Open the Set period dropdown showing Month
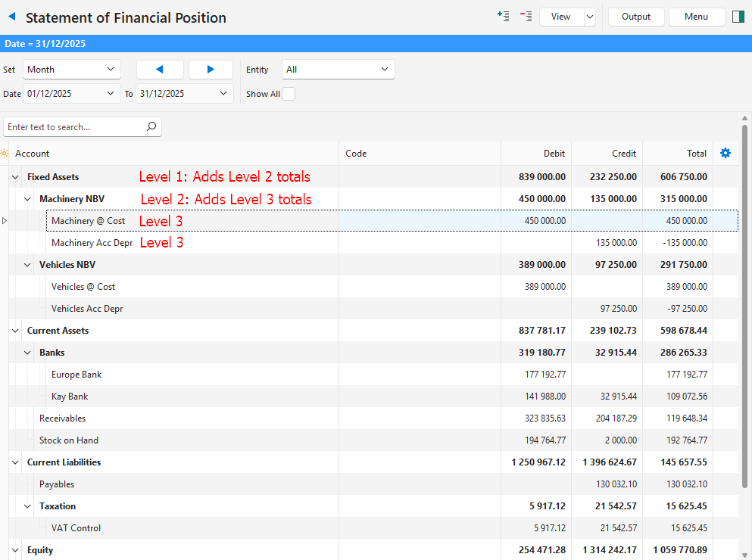The image size is (752, 560). 71,70
